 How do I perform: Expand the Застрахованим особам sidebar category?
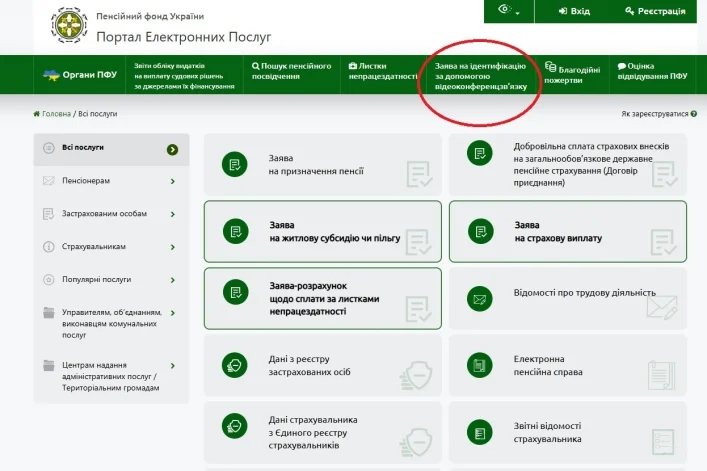[x=110, y=214]
